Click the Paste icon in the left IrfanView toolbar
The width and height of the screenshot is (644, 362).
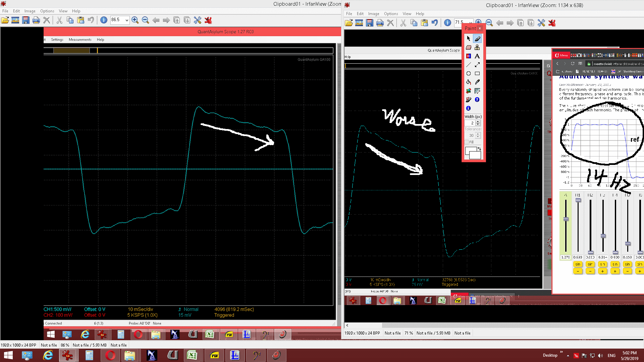(x=80, y=20)
